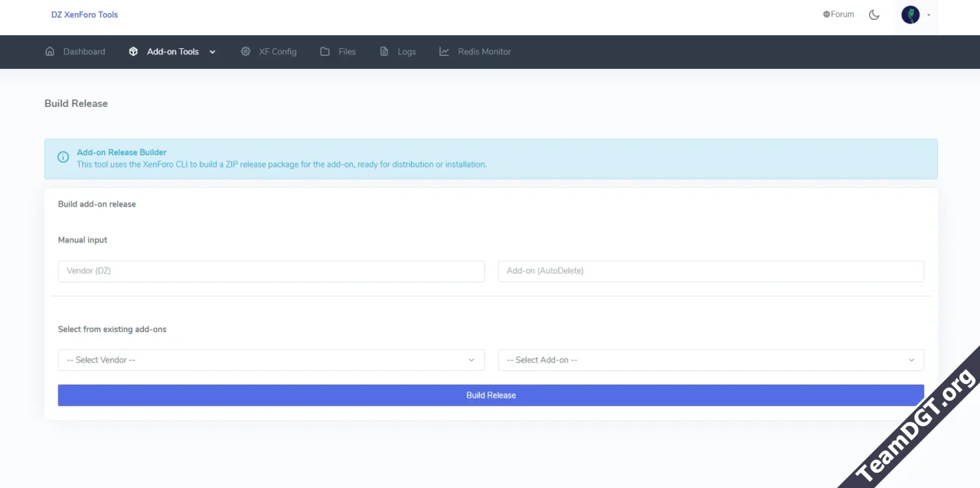Click into the Add-on (AutoDelete) input field
980x488 pixels.
[x=710, y=271]
